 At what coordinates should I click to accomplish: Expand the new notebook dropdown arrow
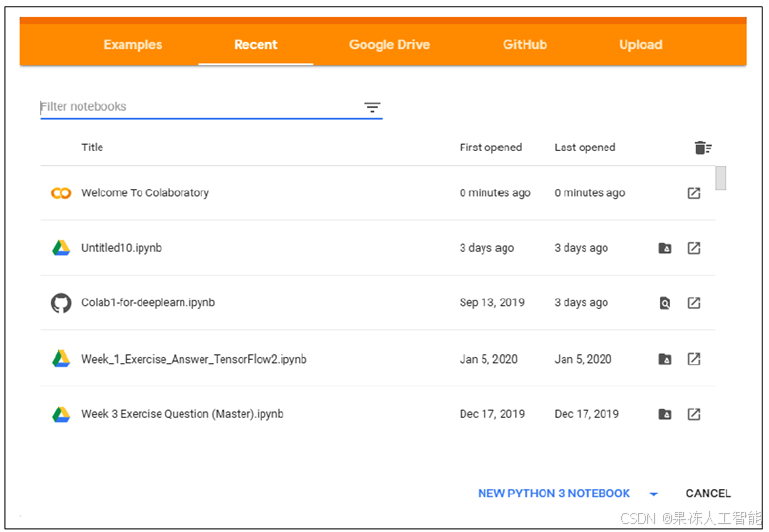[653, 494]
